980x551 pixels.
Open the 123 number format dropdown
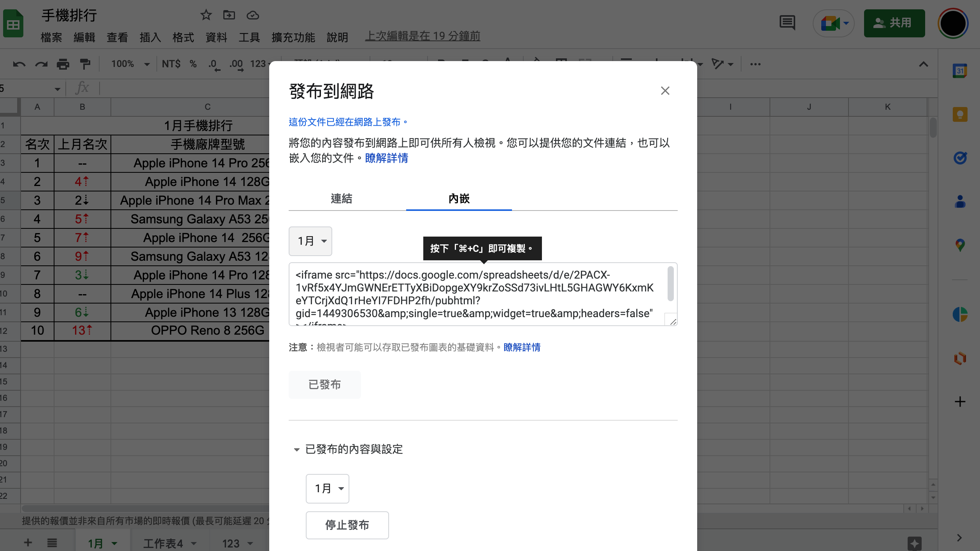click(x=260, y=64)
